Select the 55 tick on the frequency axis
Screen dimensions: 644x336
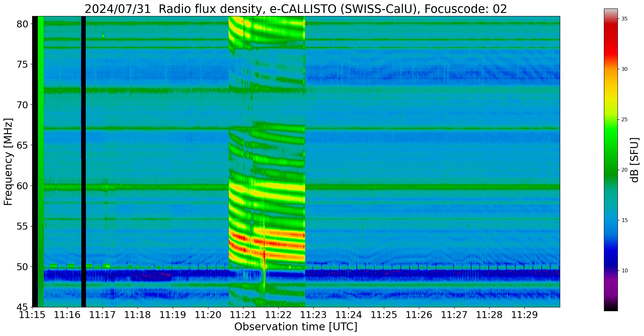pos(22,226)
